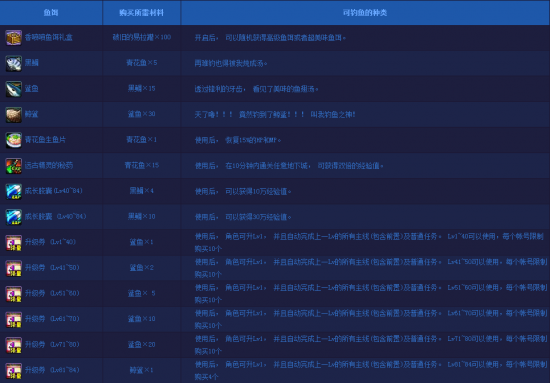Click the 成长胶囊 icon in the 黑鲷×4 row
Viewport: 550px width, 383px height.
[14, 191]
